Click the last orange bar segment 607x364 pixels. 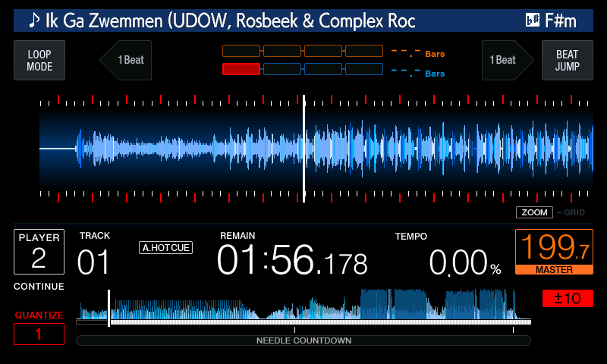point(364,51)
